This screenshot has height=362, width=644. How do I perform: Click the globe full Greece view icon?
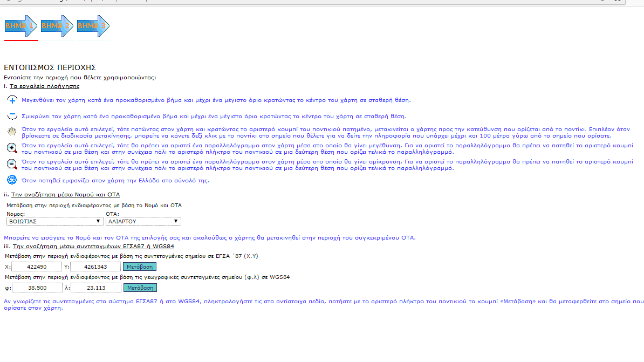point(12,180)
